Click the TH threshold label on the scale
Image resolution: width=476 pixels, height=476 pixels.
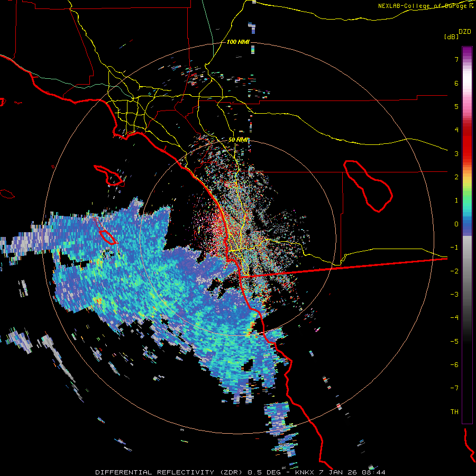coord(454,412)
